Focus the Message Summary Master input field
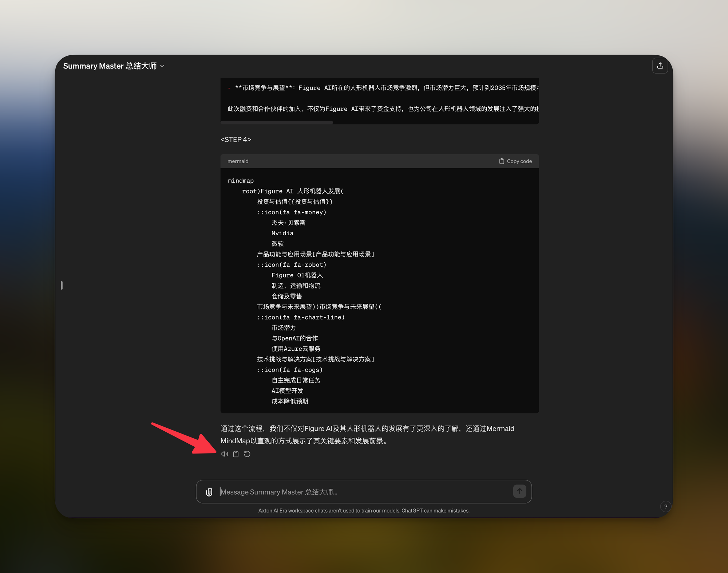Screen dimensions: 728x573 point(364,492)
